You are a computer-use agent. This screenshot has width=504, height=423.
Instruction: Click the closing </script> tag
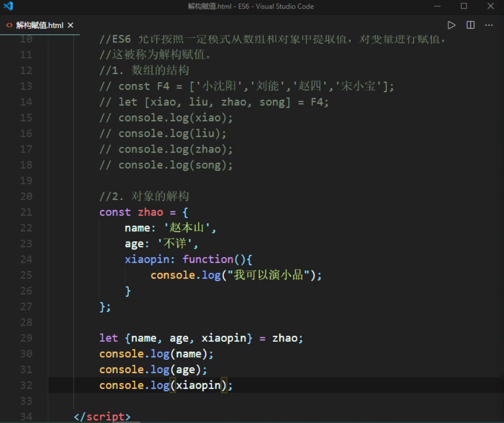pos(102,416)
